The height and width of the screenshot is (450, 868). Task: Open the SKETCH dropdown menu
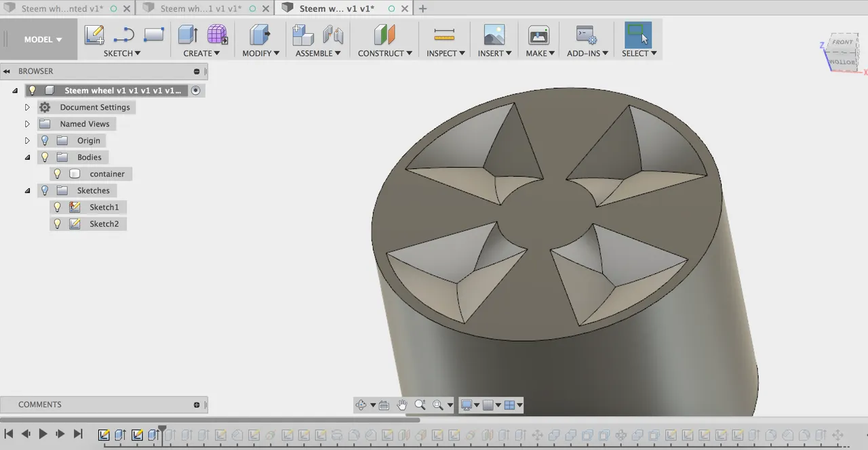click(122, 53)
